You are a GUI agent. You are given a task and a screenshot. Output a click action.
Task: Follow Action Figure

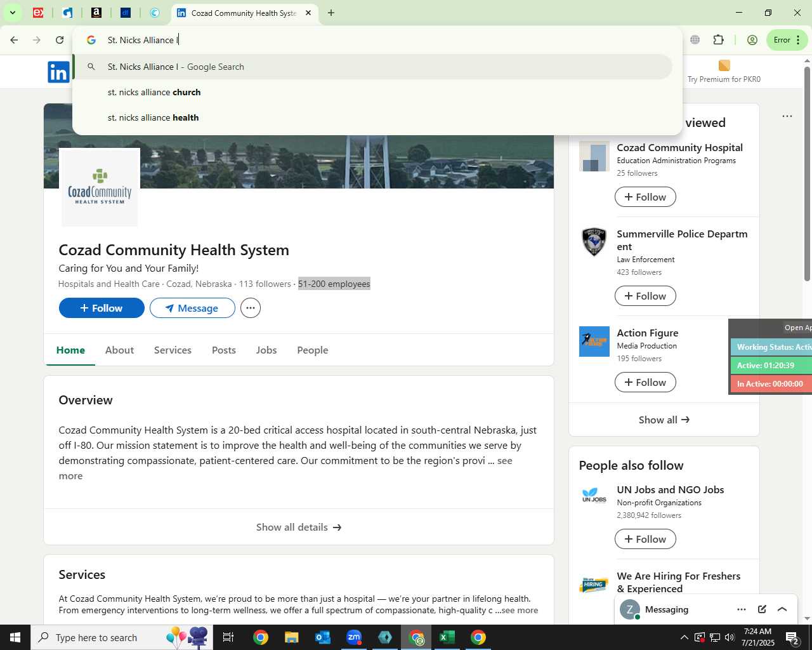pyautogui.click(x=645, y=382)
